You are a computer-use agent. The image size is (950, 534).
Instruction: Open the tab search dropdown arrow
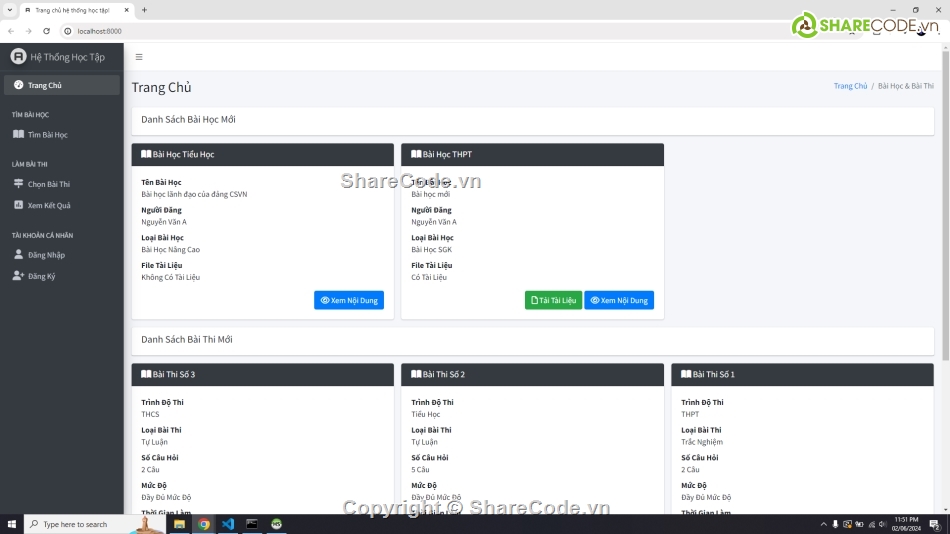pyautogui.click(x=10, y=10)
